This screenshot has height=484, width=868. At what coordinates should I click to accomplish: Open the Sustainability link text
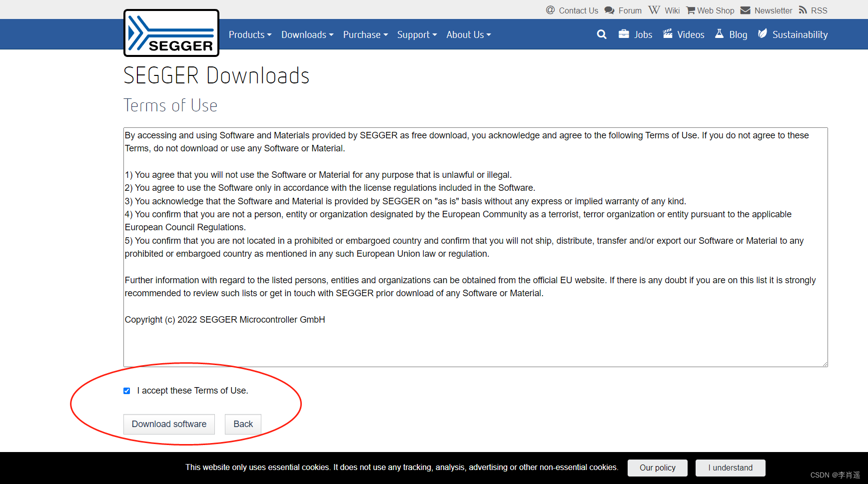click(x=800, y=34)
